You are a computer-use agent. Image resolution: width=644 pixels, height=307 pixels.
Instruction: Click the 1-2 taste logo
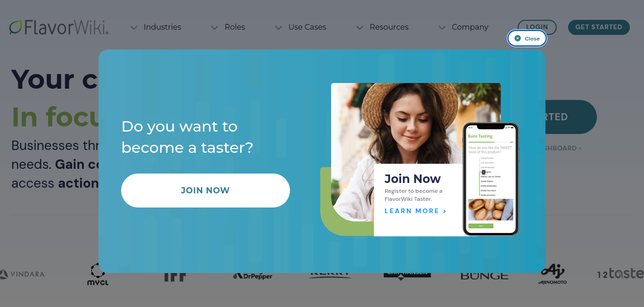coord(620,274)
